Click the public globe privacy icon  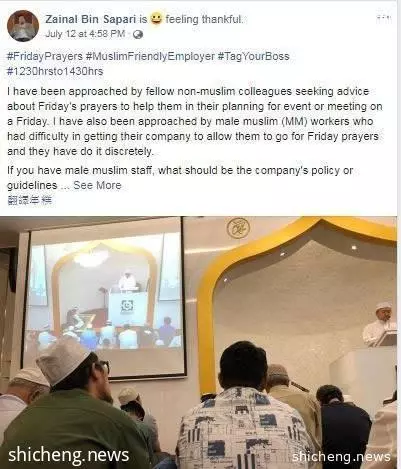tap(138, 35)
